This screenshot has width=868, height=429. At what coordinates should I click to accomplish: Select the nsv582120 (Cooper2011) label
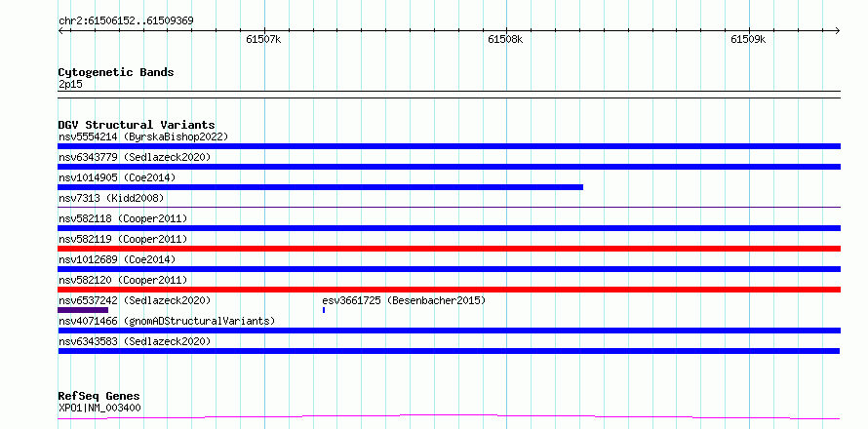pyautogui.click(x=123, y=280)
